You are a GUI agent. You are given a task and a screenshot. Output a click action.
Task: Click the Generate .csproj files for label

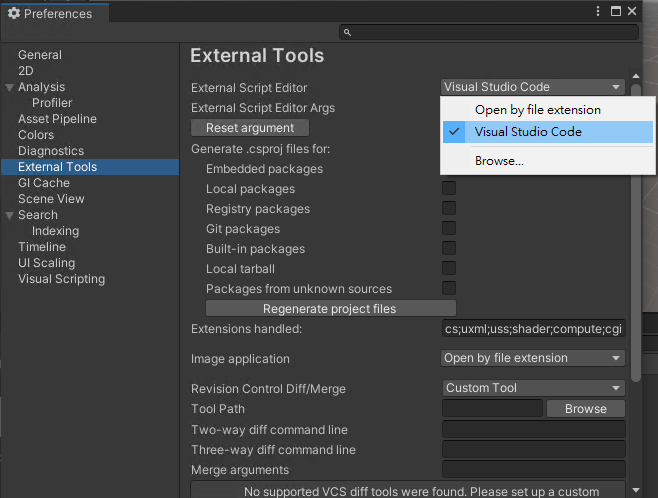[x=260, y=149]
